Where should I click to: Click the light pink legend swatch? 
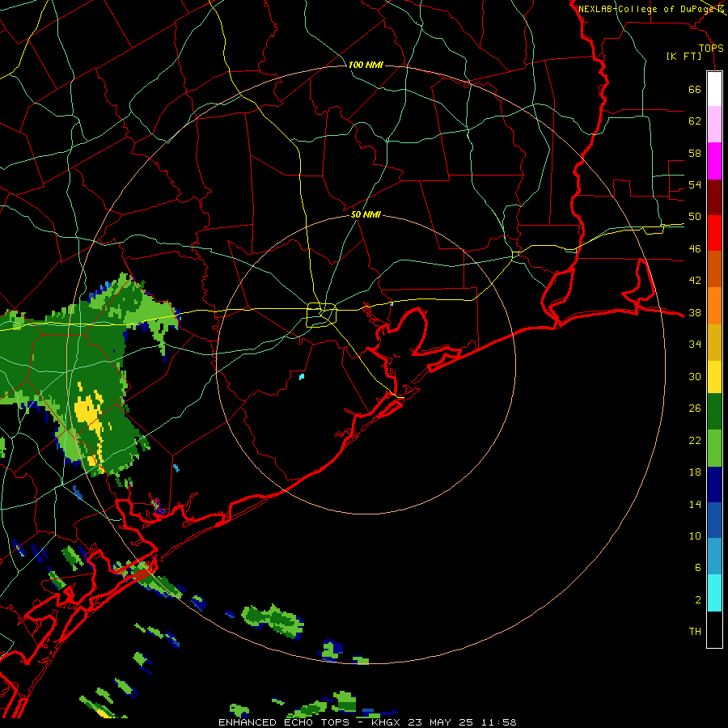tap(714, 124)
